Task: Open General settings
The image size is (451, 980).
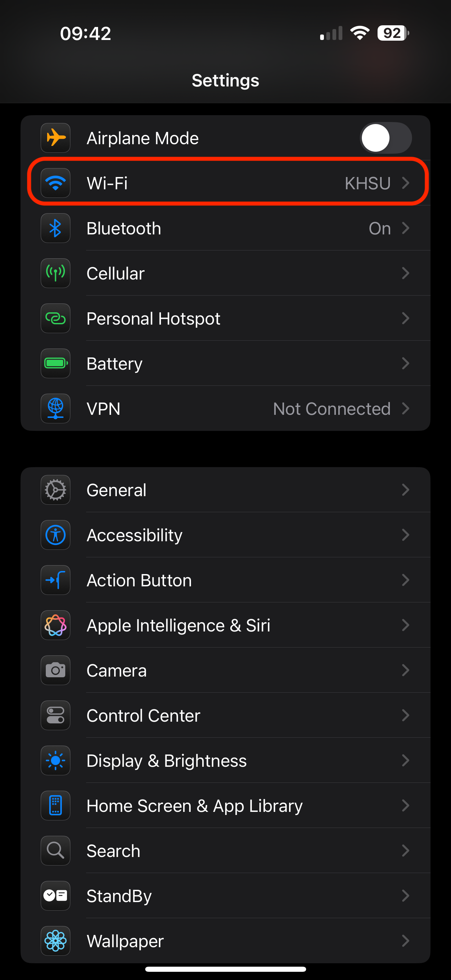Action: click(225, 490)
